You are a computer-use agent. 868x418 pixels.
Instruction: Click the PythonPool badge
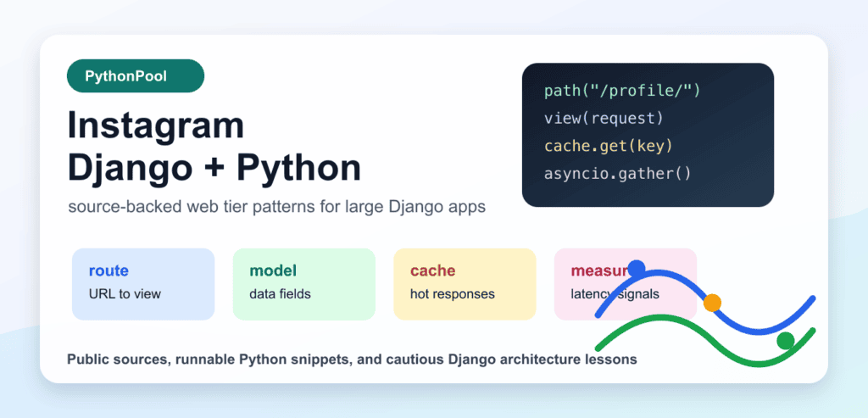pyautogui.click(x=136, y=75)
